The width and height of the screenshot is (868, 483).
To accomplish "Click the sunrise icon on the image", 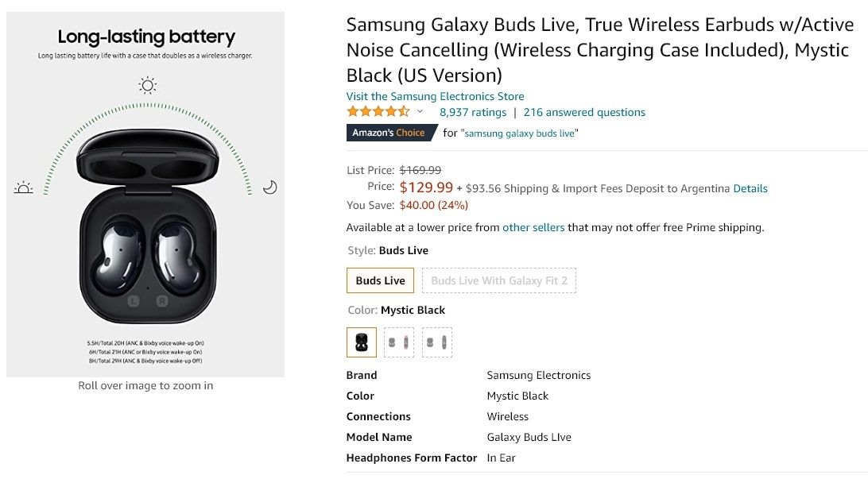I will pyautogui.click(x=23, y=187).
